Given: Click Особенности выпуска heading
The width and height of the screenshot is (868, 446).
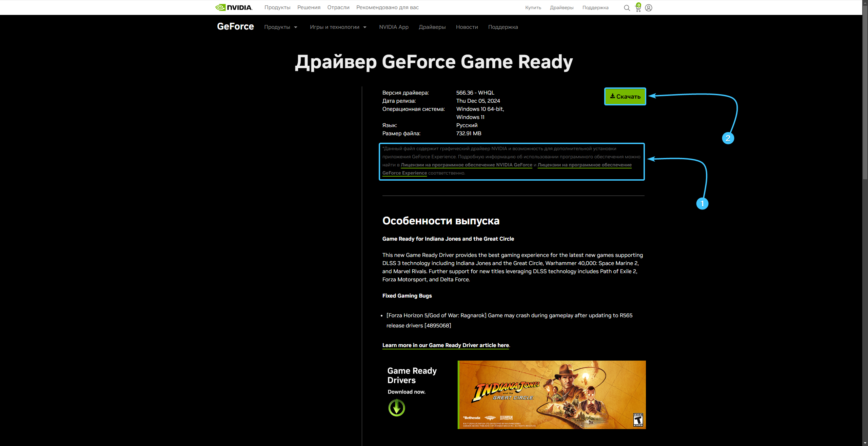Looking at the screenshot, I should pyautogui.click(x=441, y=221).
